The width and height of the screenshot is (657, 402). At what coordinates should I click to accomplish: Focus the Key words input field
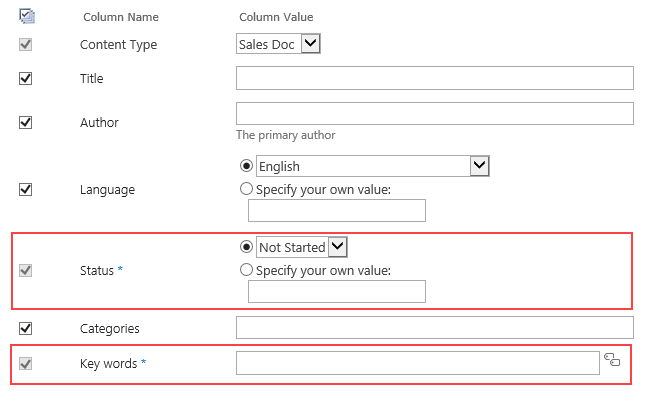tap(418, 363)
